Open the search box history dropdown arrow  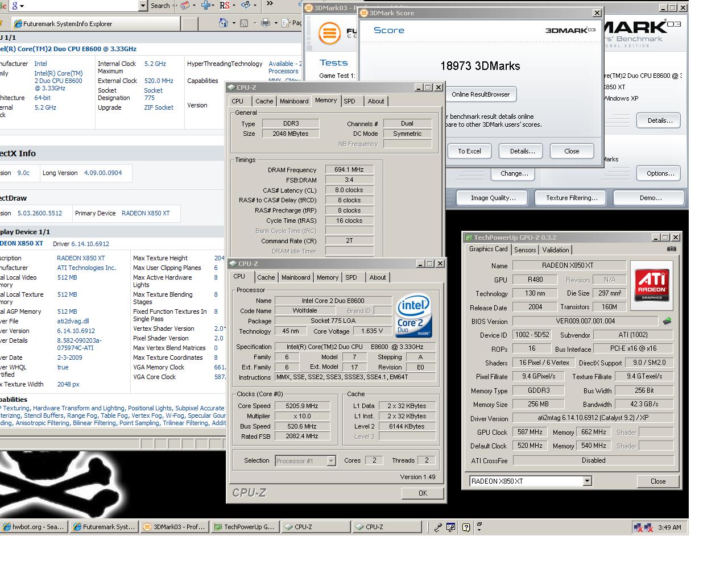(143, 5)
